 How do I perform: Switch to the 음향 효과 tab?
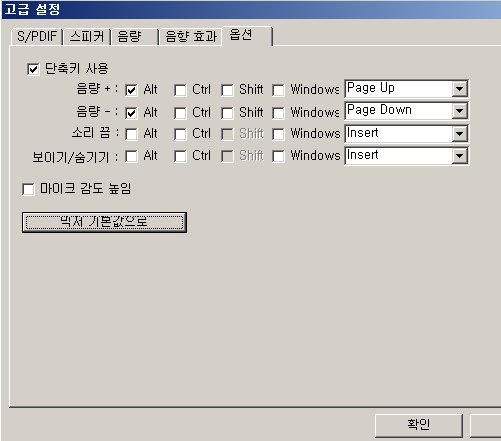190,36
